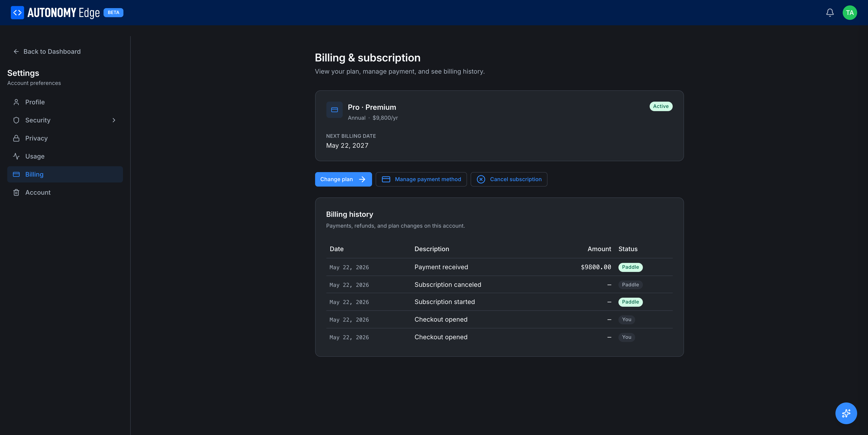868x435 pixels.
Task: Go to Privacy settings
Action: 65,138
